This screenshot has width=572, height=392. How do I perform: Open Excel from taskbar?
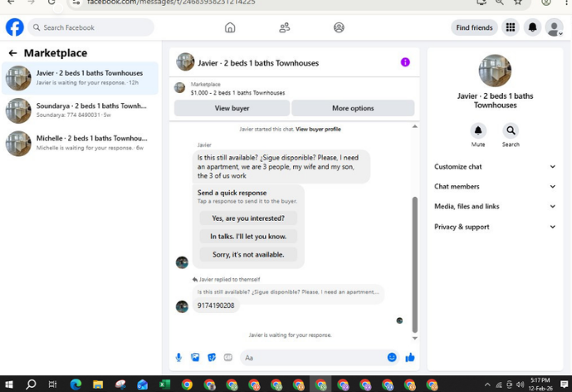coord(164,385)
